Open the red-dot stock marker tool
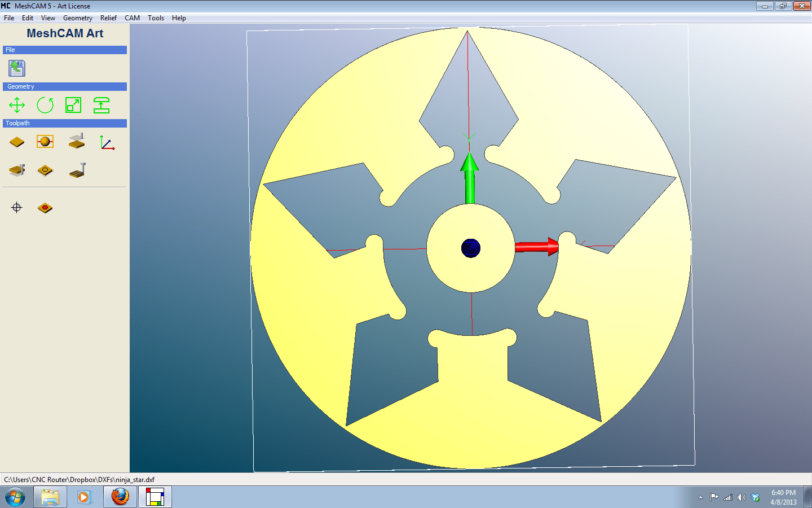This screenshot has height=508, width=812. [45, 207]
